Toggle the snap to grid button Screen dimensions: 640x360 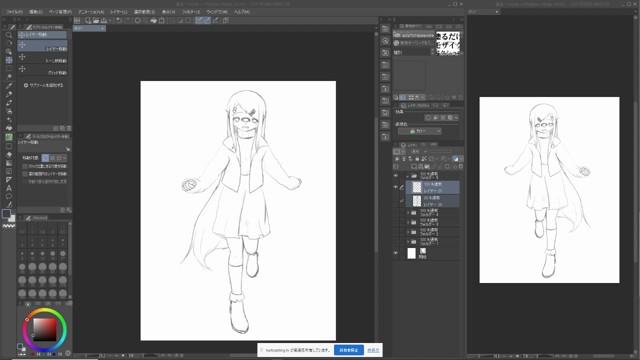[216, 20]
